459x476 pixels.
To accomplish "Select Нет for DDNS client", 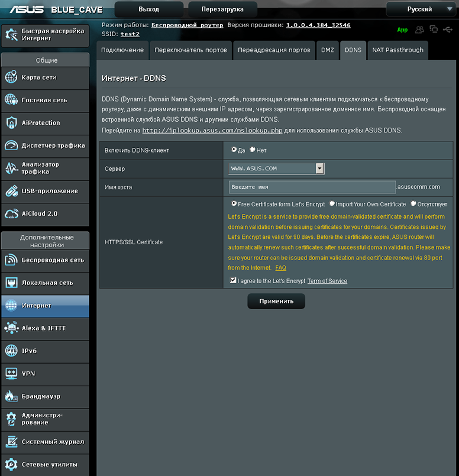I will (252, 150).
